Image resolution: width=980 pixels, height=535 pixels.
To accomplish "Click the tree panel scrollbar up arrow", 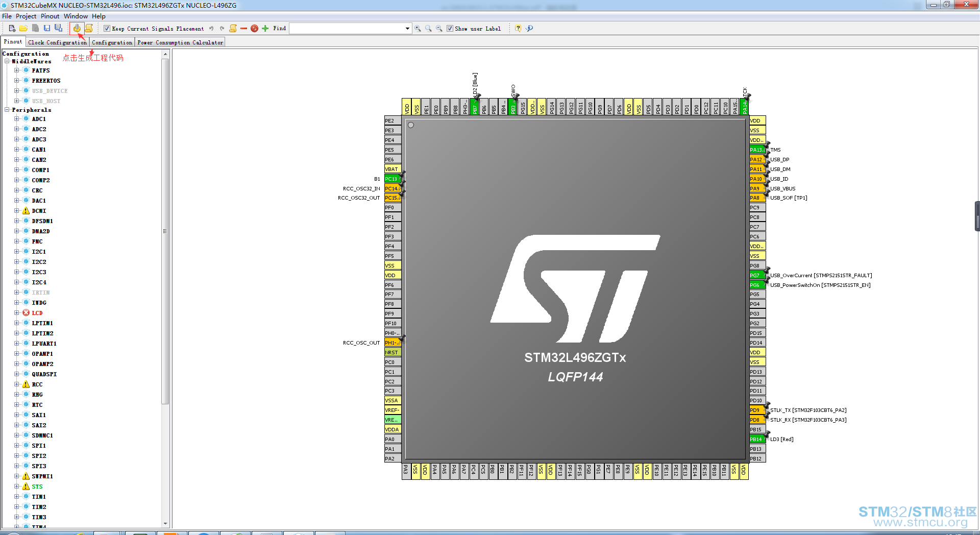I will (x=165, y=53).
